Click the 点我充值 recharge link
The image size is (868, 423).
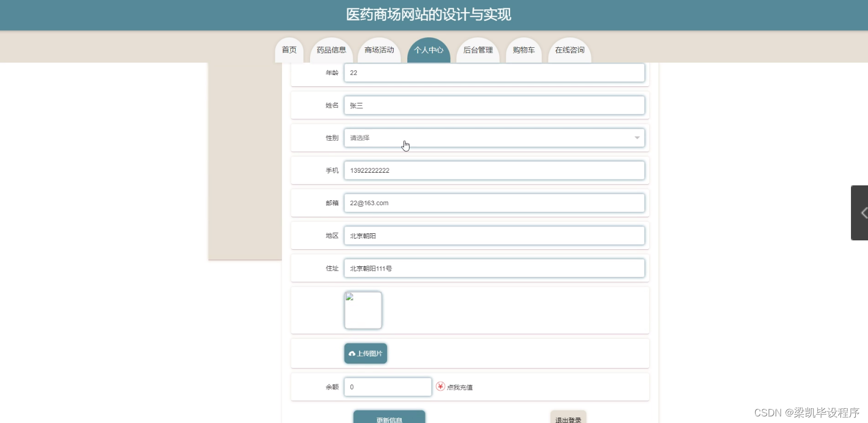coord(460,387)
